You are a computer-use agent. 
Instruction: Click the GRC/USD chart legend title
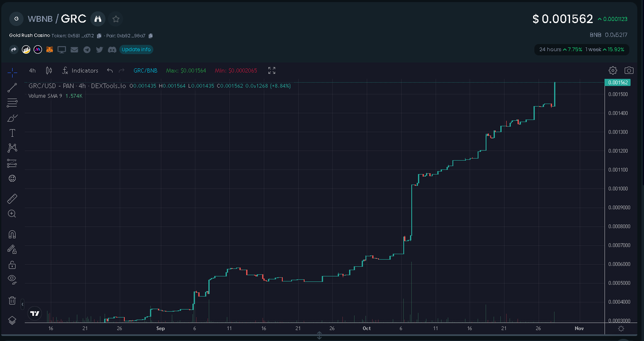pos(77,86)
